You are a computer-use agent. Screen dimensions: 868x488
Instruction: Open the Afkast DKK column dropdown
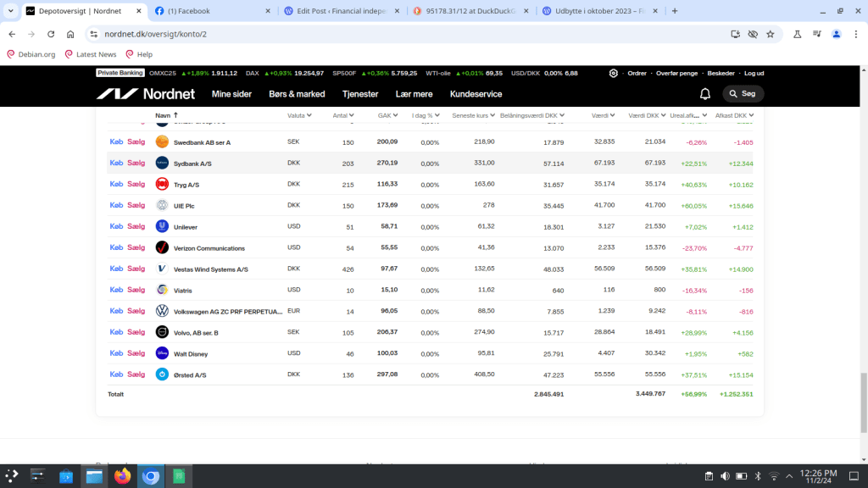click(x=751, y=115)
